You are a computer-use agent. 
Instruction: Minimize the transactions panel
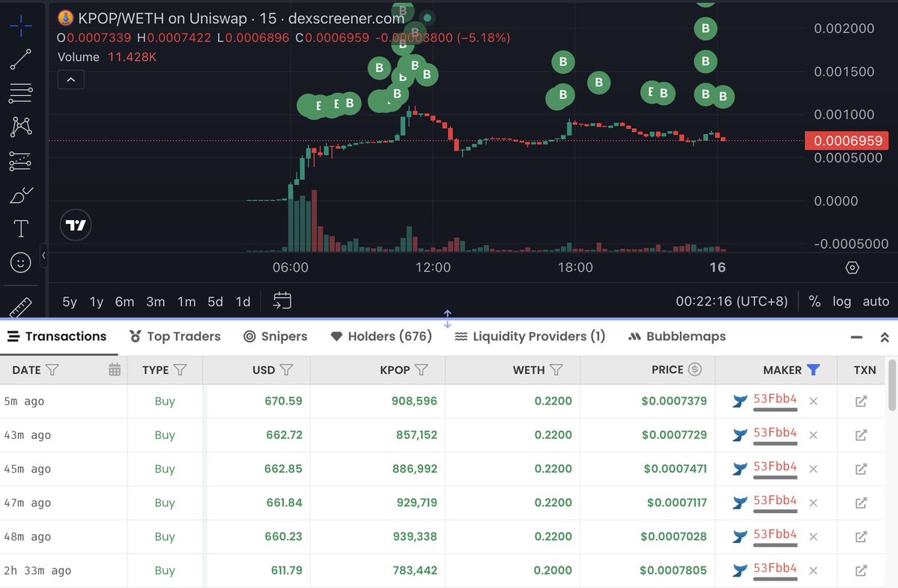click(x=856, y=337)
